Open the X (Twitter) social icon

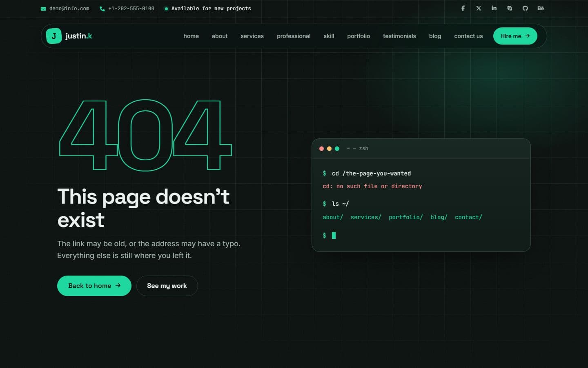click(x=479, y=8)
